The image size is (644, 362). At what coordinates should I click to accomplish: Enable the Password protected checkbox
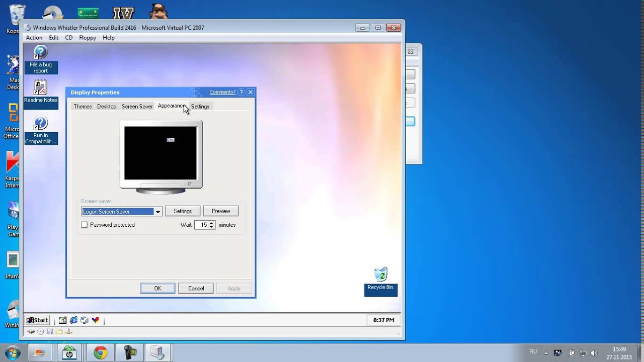pos(85,225)
